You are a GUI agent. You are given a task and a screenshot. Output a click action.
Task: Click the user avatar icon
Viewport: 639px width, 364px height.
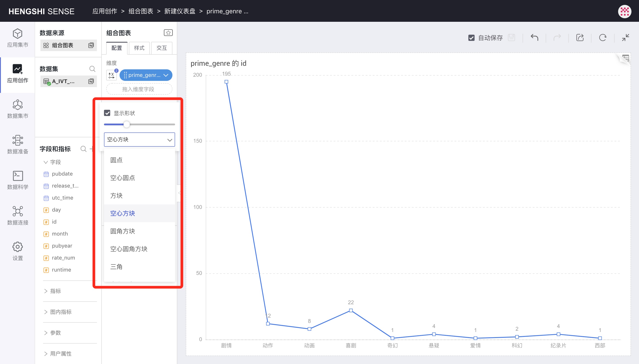pos(625,12)
